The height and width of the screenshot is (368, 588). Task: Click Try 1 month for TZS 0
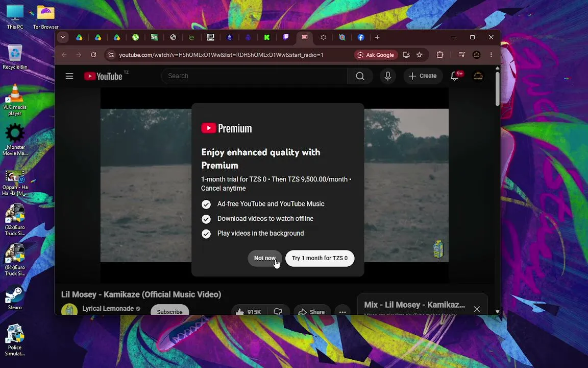320,258
